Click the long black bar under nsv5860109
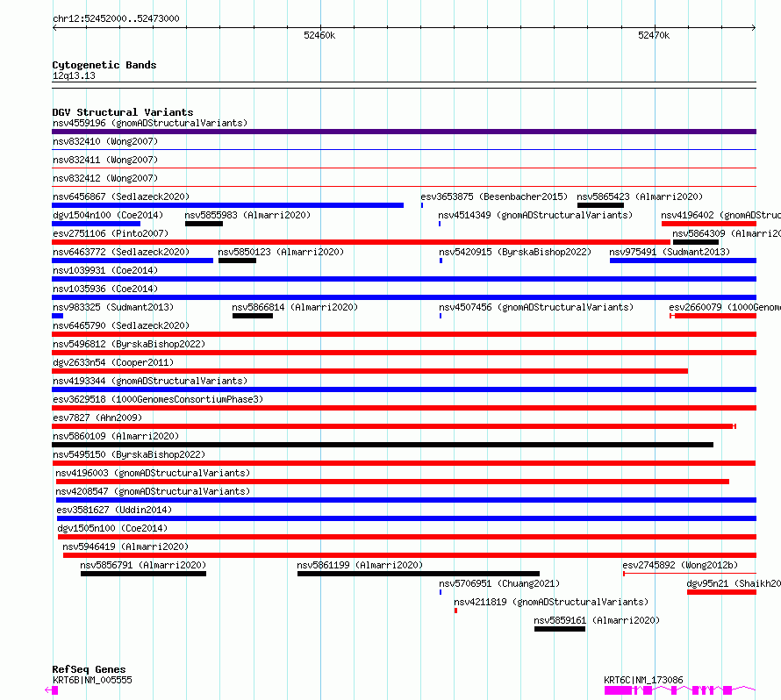The image size is (781, 700). (383, 445)
